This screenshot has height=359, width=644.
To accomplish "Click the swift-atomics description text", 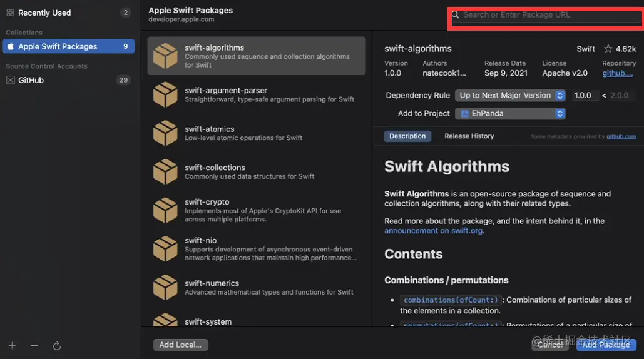I will 243,138.
